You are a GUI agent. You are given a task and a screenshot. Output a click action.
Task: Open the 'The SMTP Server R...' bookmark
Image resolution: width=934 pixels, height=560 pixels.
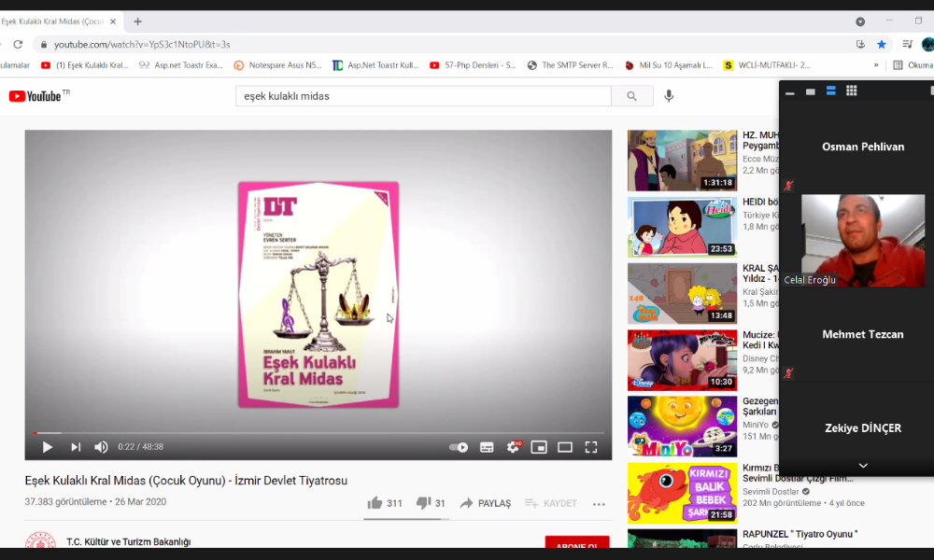pyautogui.click(x=570, y=65)
